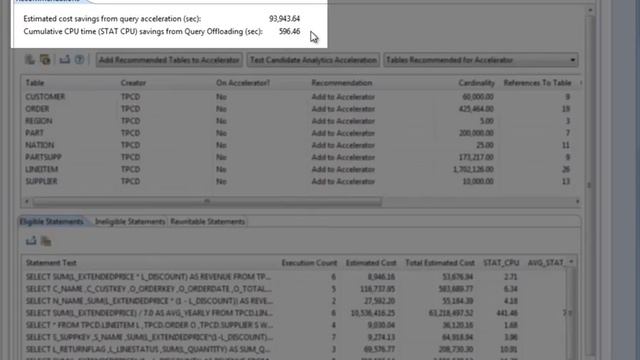The width and height of the screenshot is (640, 360).
Task: Click estimated cost value 118,737.85
Action: [377, 289]
